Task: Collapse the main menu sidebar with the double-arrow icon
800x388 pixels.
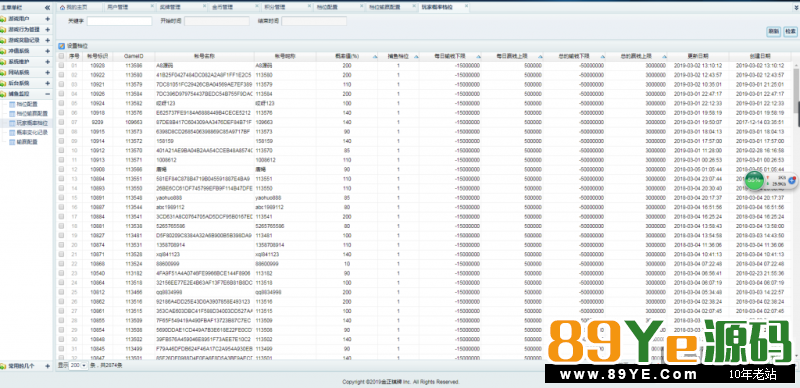Action: coord(47,8)
